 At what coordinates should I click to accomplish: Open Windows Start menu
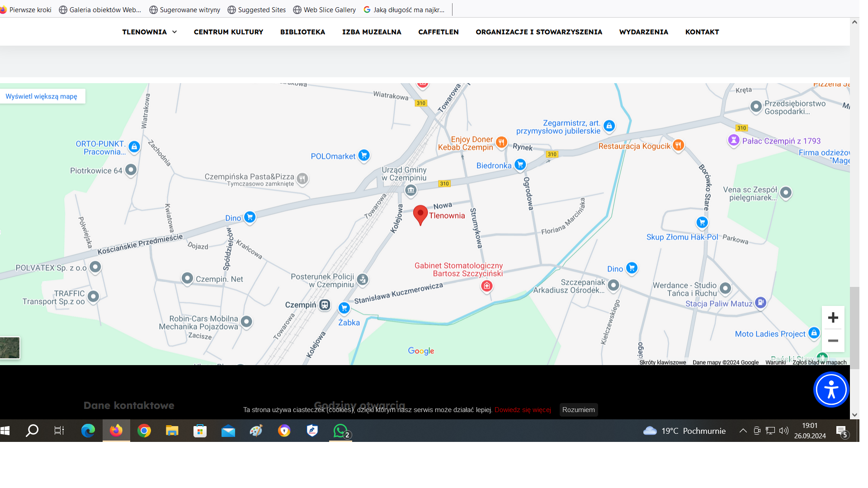click(5, 431)
